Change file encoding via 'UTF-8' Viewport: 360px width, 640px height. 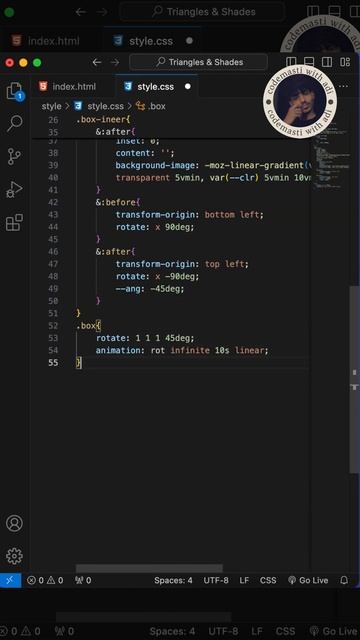click(x=216, y=580)
